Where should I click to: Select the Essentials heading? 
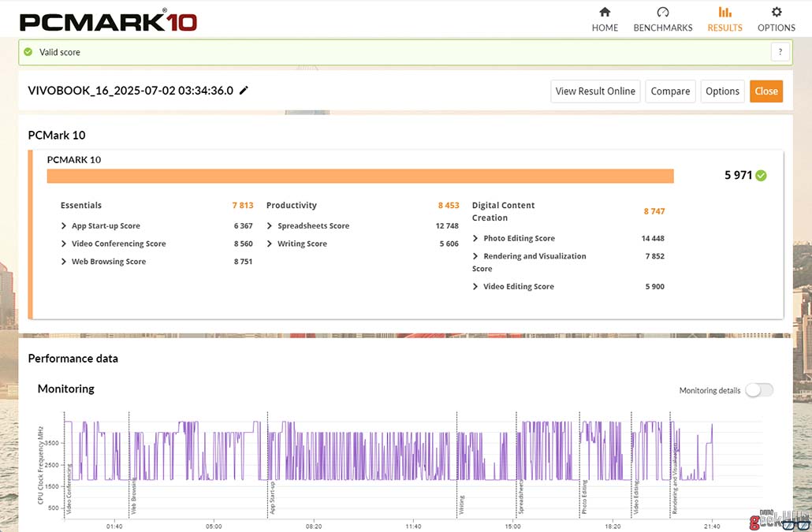tap(80, 205)
